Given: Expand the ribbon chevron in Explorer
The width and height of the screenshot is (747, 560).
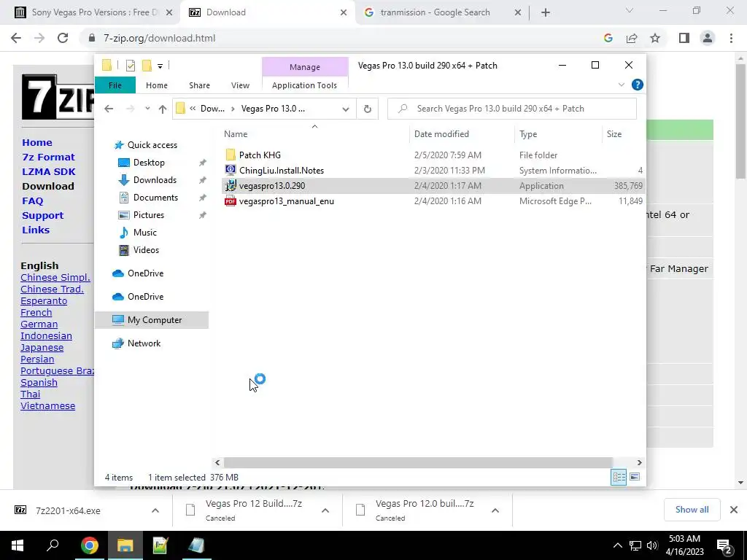Looking at the screenshot, I should [622, 85].
